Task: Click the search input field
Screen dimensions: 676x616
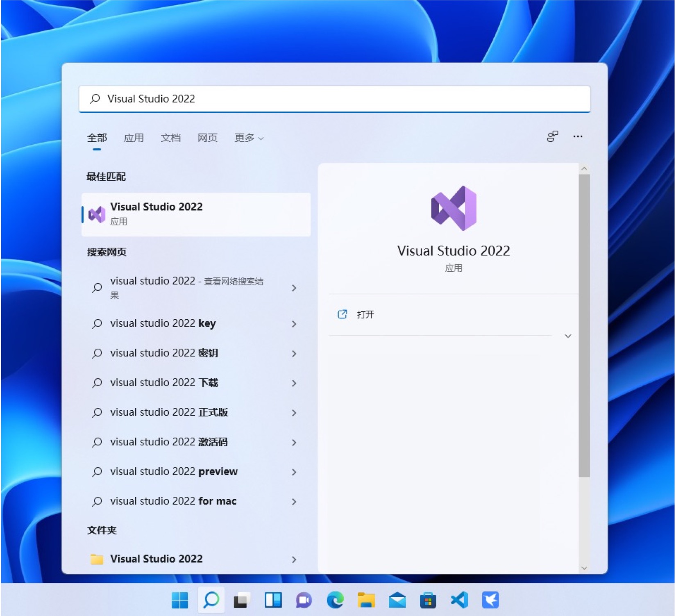Action: click(x=334, y=98)
